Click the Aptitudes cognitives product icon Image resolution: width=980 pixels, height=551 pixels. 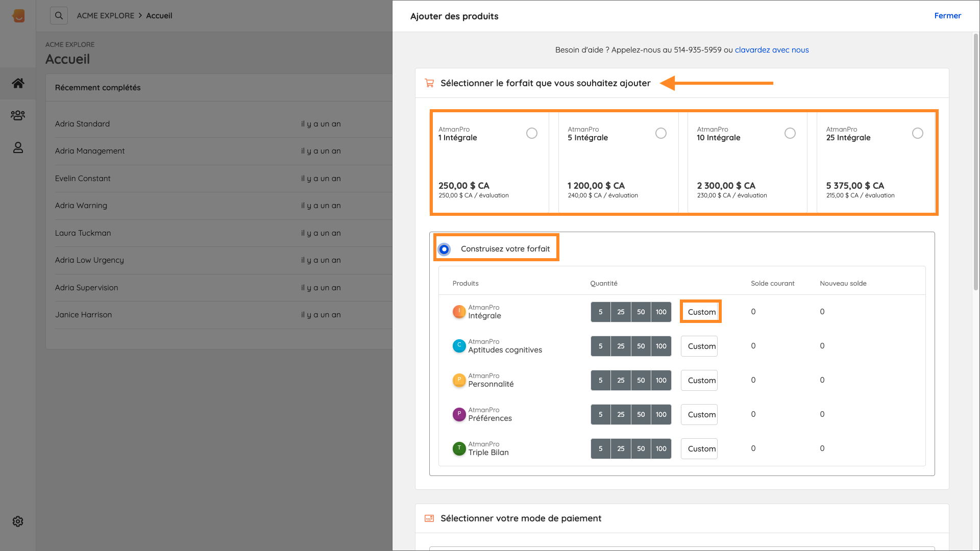[459, 345]
